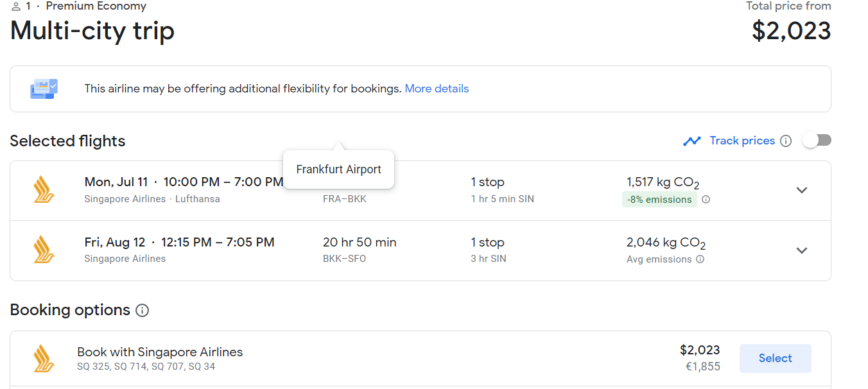Open the Booking options info icon
The width and height of the screenshot is (868, 389).
143,311
